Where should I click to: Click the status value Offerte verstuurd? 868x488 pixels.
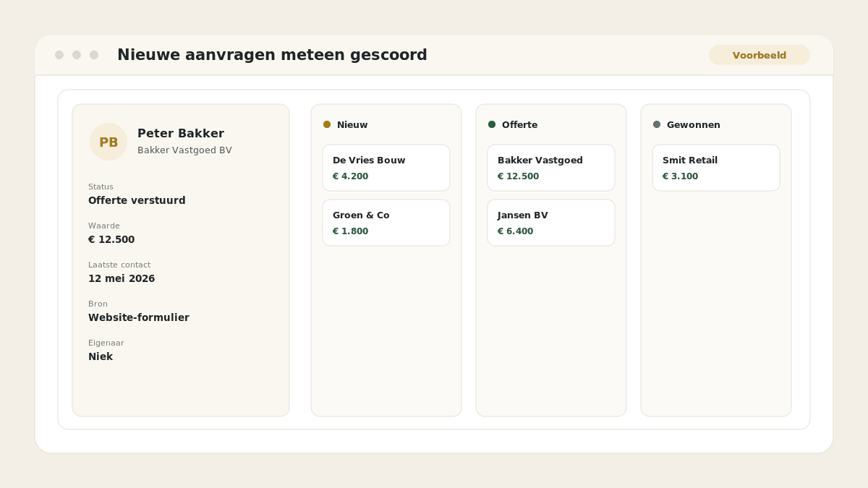tap(137, 200)
